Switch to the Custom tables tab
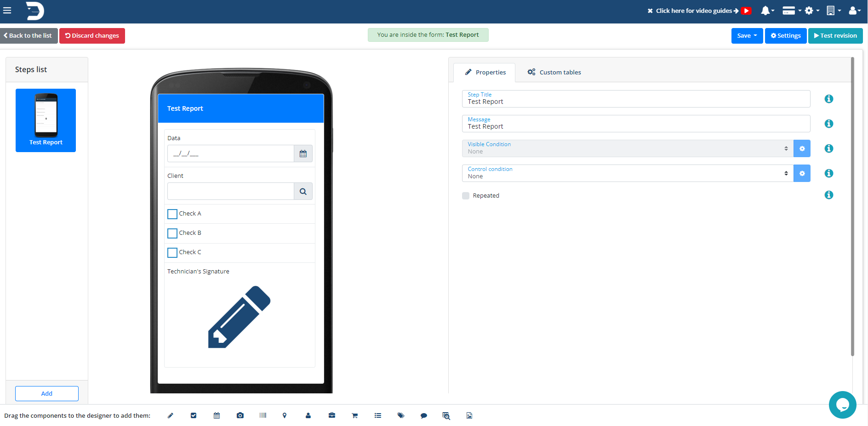868x426 pixels. 554,72
